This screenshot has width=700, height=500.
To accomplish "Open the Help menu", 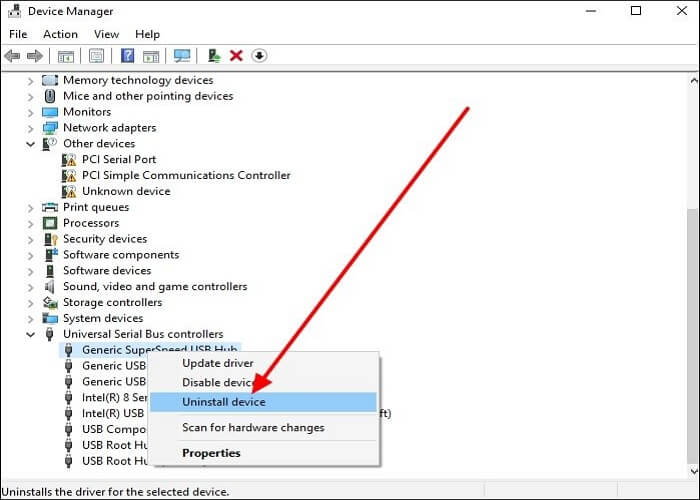I will (x=147, y=34).
